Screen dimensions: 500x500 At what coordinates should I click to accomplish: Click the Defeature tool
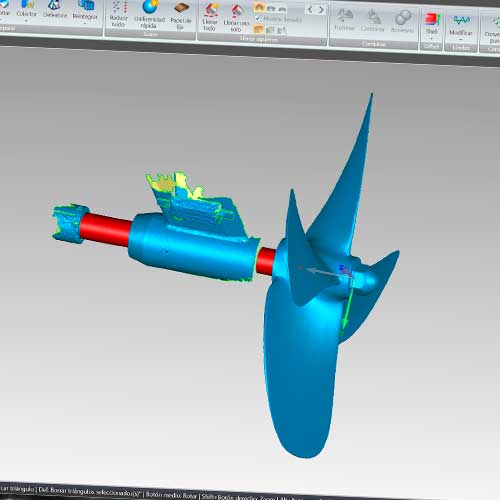click(x=55, y=9)
